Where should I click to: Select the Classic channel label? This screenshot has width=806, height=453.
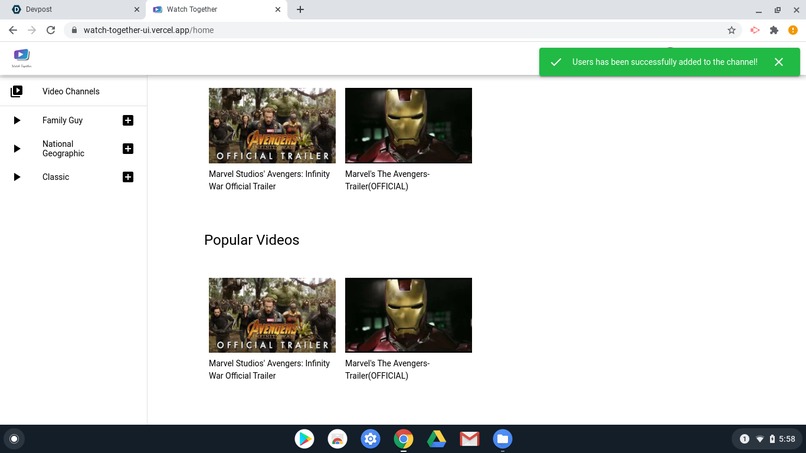tap(56, 177)
